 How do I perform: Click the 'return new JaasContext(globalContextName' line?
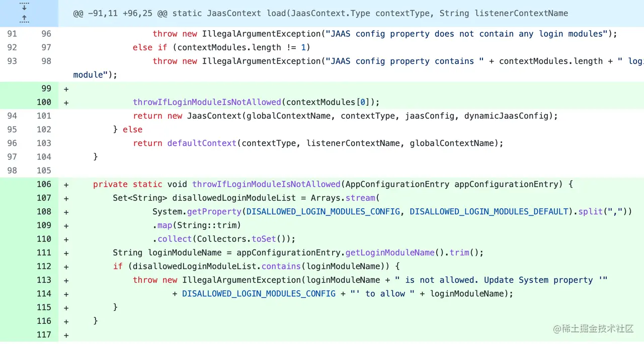pos(346,116)
